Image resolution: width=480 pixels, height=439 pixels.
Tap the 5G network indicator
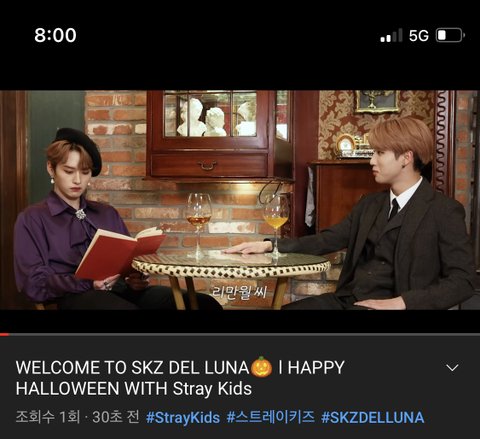pos(419,35)
